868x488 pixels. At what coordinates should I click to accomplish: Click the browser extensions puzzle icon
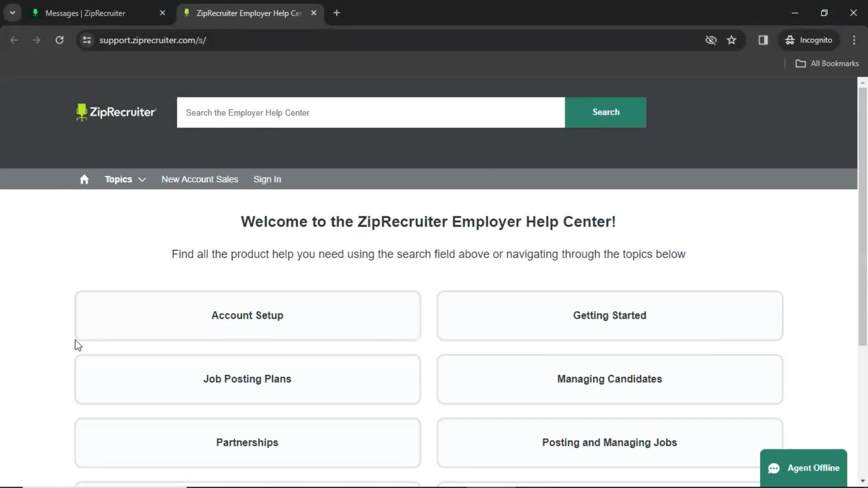pos(763,40)
